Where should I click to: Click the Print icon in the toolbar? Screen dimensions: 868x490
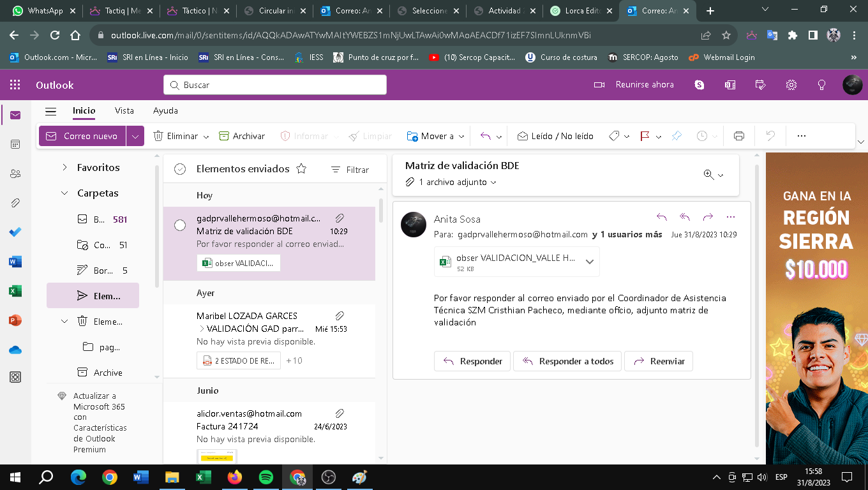click(739, 136)
